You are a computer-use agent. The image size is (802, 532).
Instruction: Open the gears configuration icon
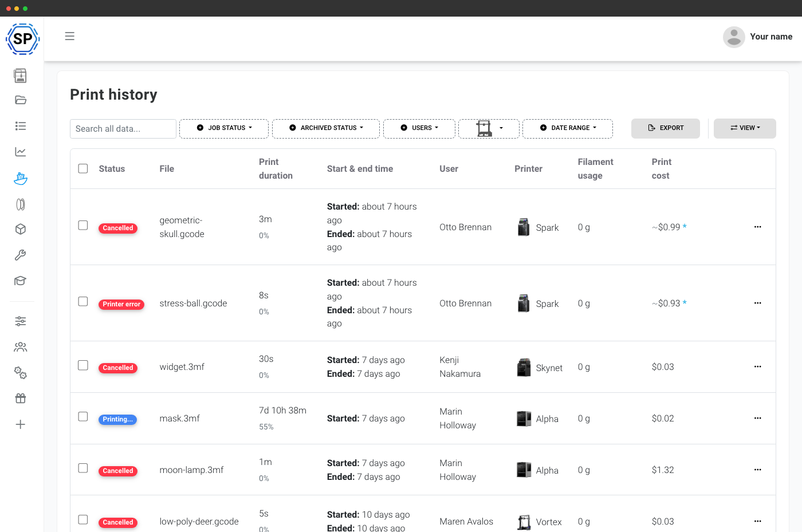coord(21,373)
